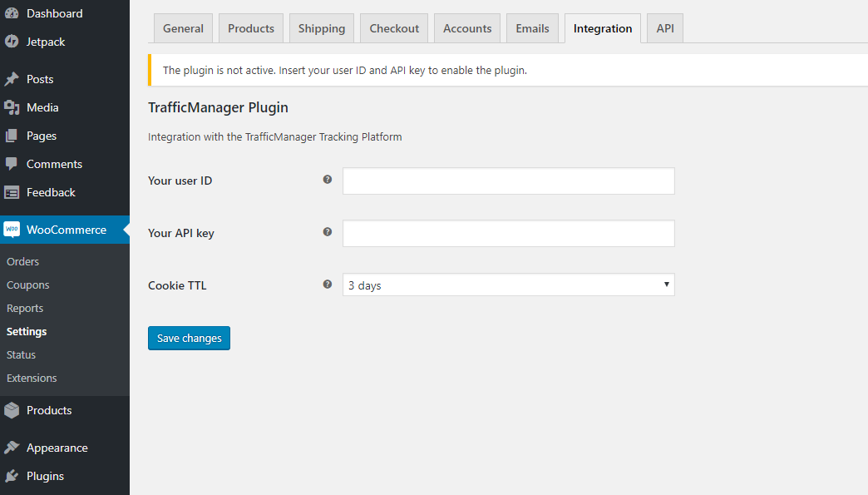The image size is (868, 495).
Task: Click the Appearance paintbrush icon
Action: point(11,448)
